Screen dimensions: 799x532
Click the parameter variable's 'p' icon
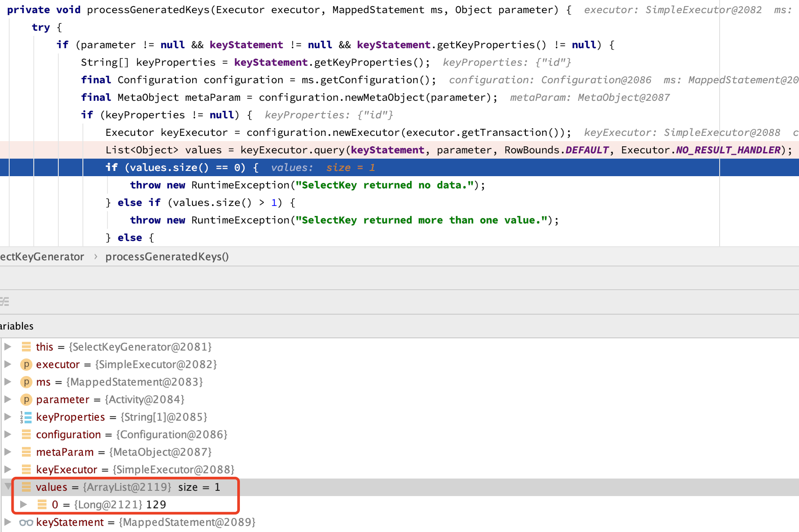pos(26,399)
